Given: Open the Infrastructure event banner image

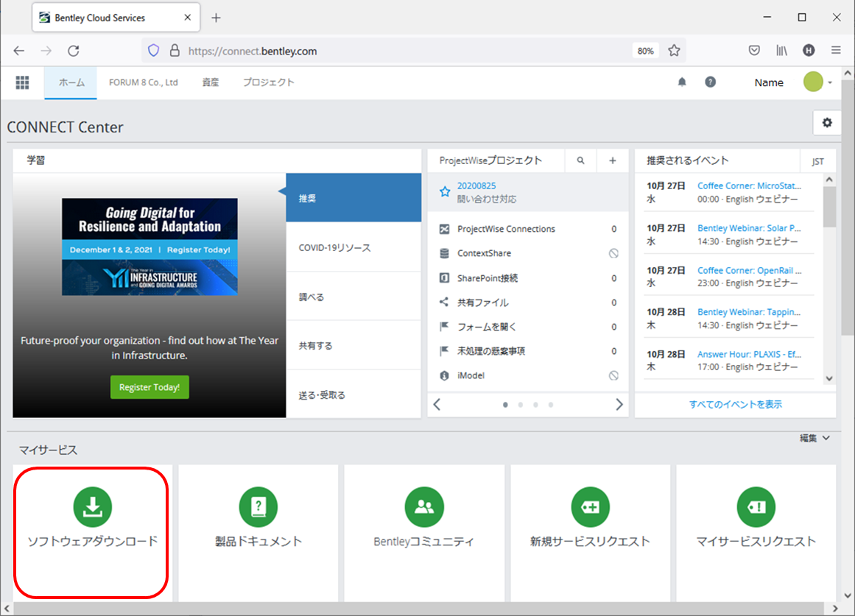Looking at the screenshot, I should pyautogui.click(x=149, y=247).
